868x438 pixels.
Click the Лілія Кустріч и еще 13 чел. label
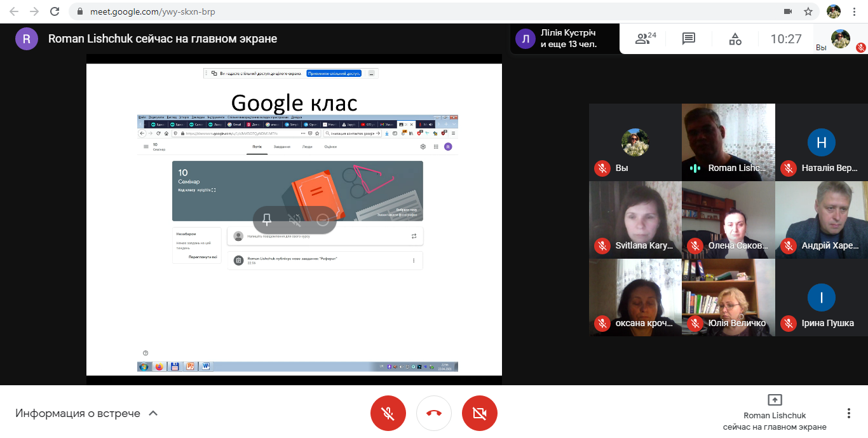click(x=569, y=39)
